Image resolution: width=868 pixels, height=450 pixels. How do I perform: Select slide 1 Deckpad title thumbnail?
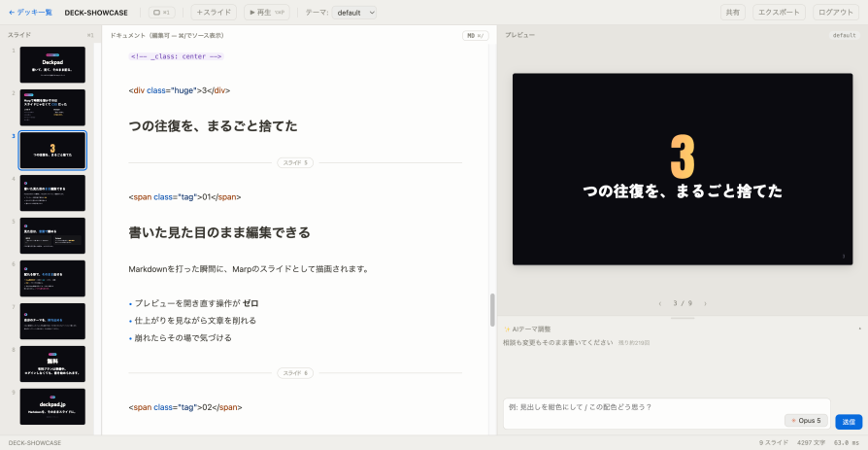[x=52, y=65]
